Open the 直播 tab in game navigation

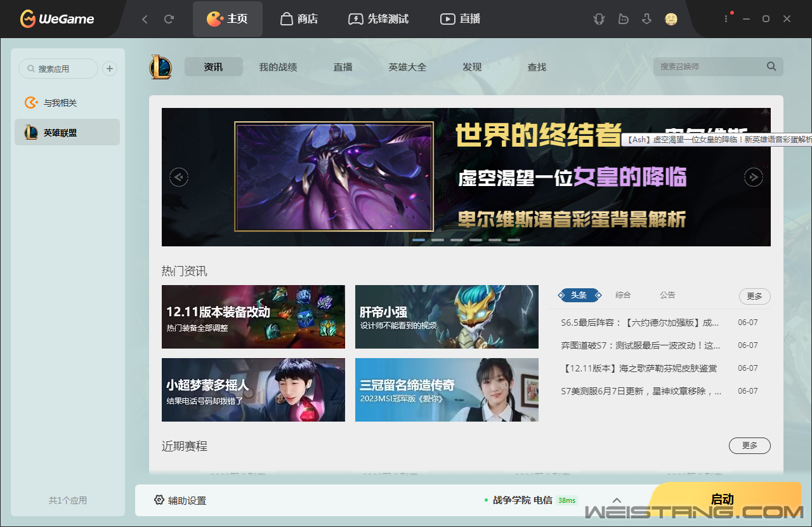pos(343,67)
